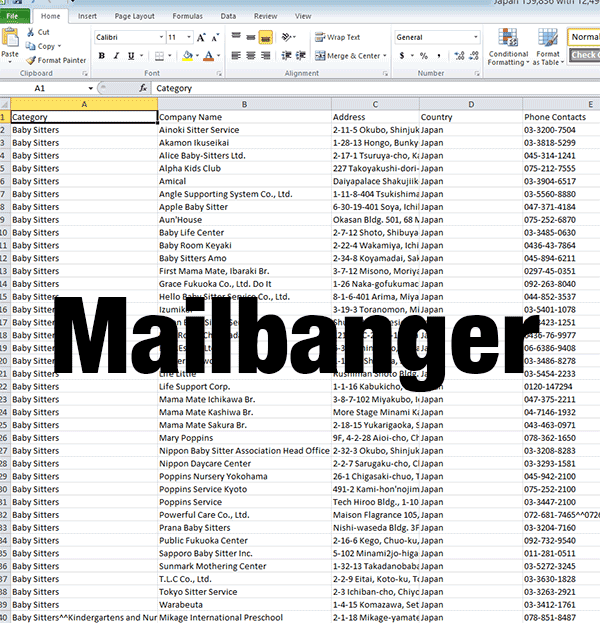Open the File tab

pyautogui.click(x=14, y=16)
